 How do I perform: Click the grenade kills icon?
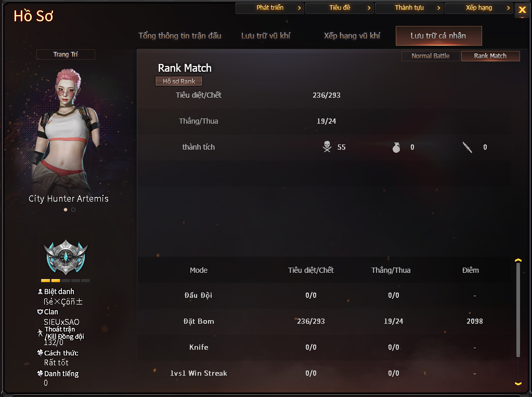396,147
